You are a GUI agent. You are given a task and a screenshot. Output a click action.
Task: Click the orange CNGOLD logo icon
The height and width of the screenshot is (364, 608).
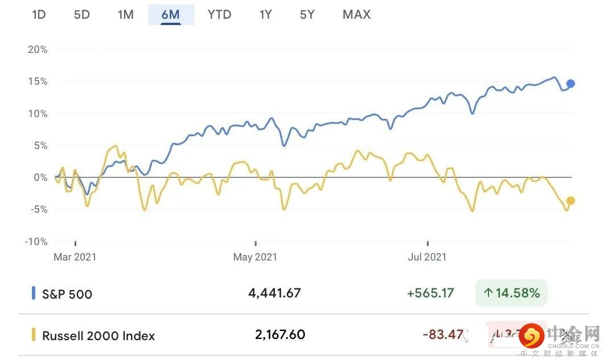pyautogui.click(x=531, y=336)
